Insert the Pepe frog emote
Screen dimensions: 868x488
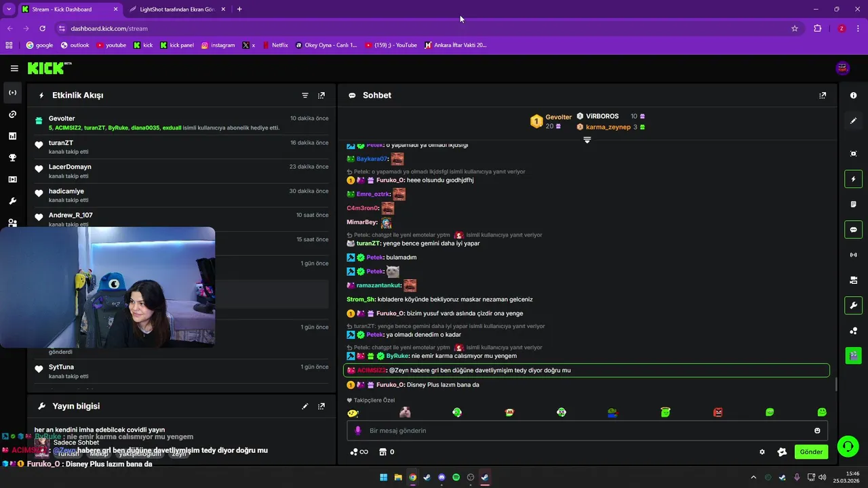coord(613,412)
